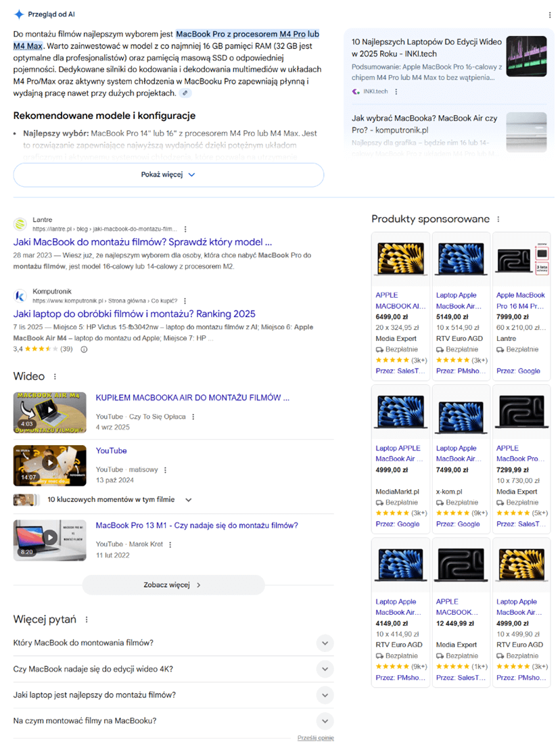Expand "Na czym montować filmy na MacBooku?"
The image size is (560, 744).
click(x=325, y=721)
